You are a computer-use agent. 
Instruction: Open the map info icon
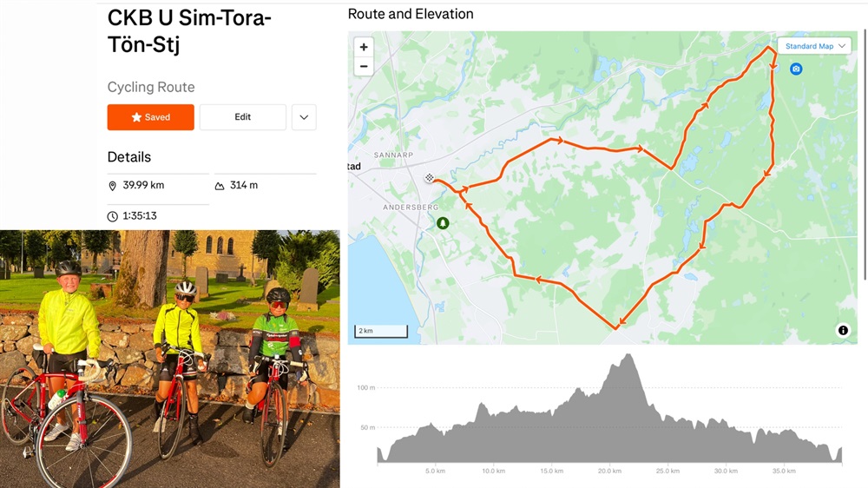tap(843, 330)
